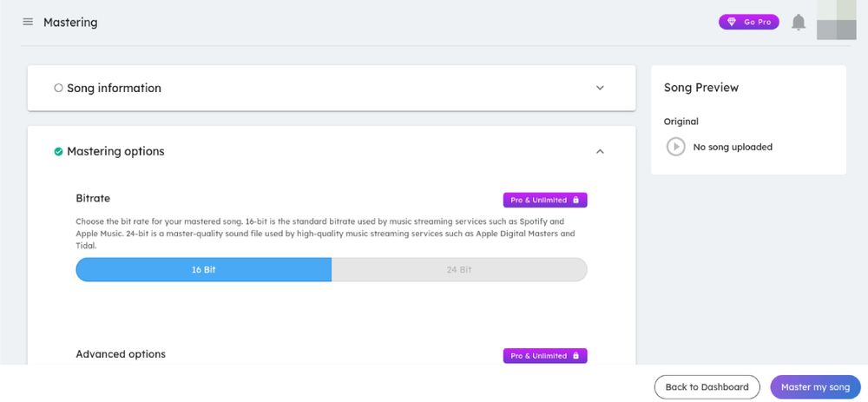Click the Pro & Unlimited lock badge for Advanced options
The width and height of the screenshot is (868, 402).
pyautogui.click(x=545, y=356)
